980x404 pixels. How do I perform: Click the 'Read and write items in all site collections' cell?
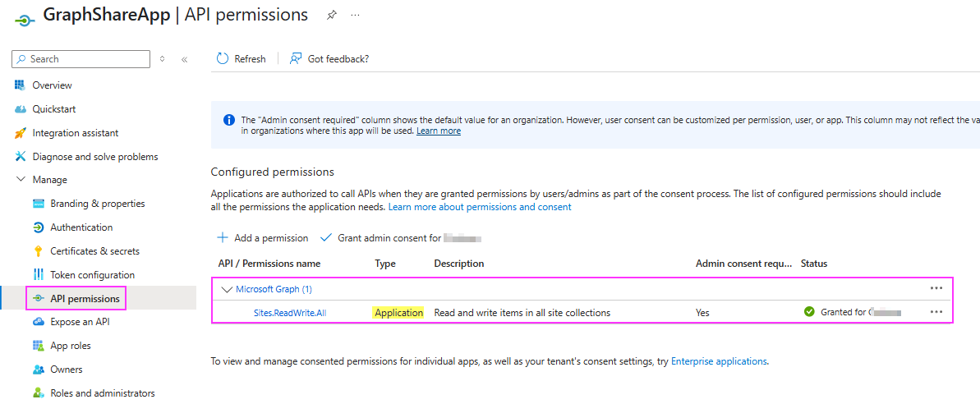tap(522, 312)
